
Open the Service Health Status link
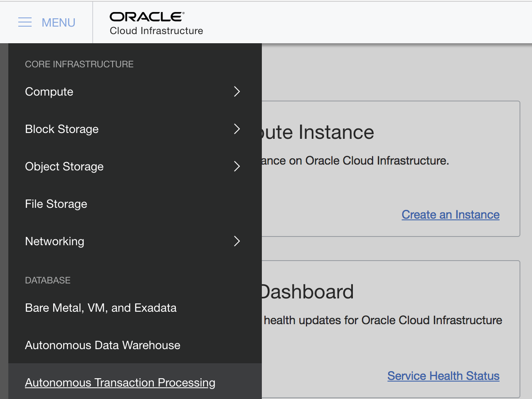(443, 376)
